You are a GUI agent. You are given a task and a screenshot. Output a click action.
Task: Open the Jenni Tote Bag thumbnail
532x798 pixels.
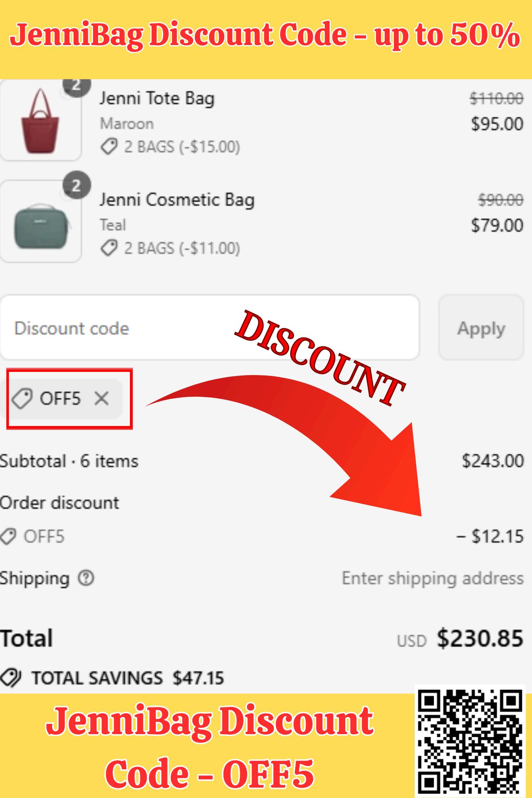pos(40,121)
